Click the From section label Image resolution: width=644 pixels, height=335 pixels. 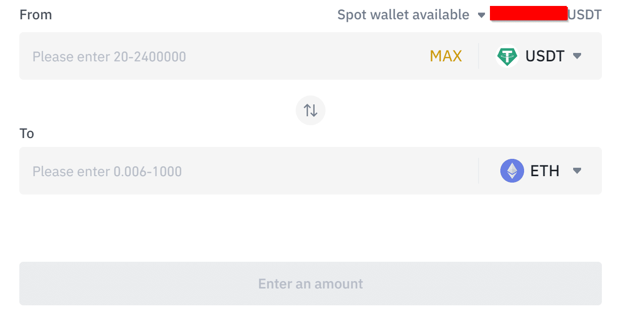[36, 15]
